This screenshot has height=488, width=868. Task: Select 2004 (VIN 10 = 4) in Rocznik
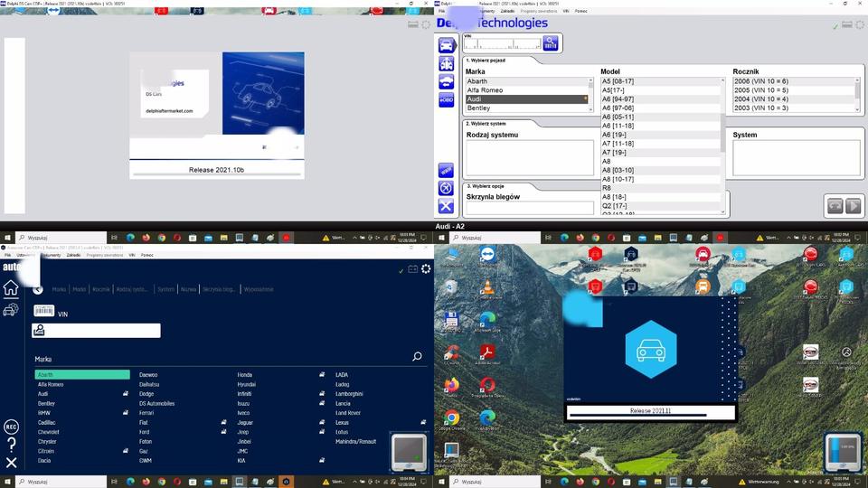pos(793,99)
